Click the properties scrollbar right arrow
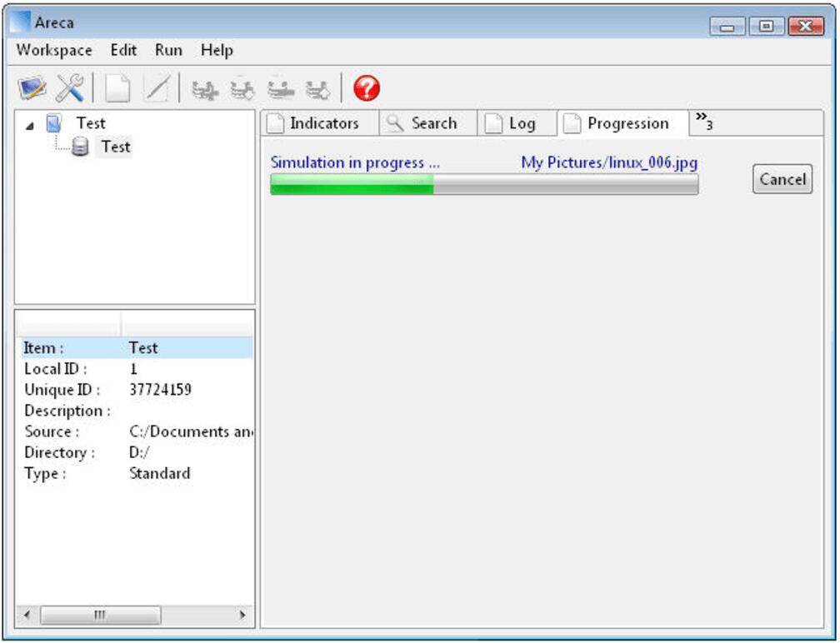840x643 pixels. coord(242,614)
